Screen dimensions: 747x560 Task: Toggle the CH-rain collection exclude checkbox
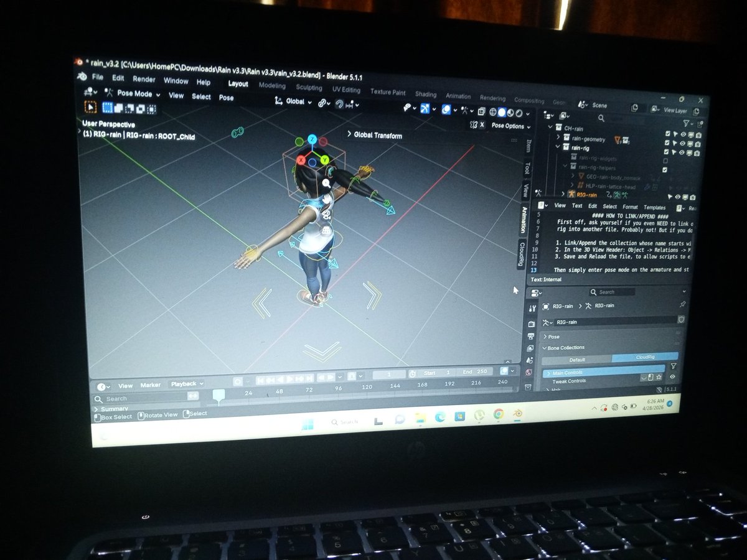coord(667,134)
